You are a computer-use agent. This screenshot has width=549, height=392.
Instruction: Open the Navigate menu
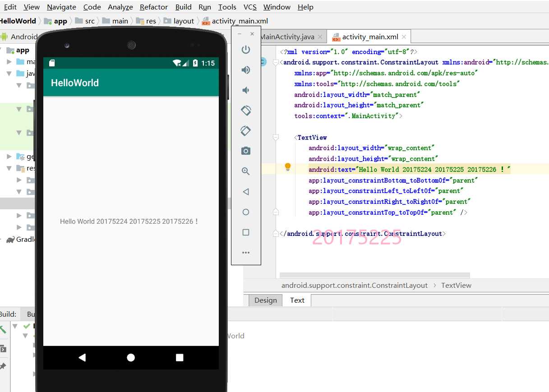click(61, 7)
